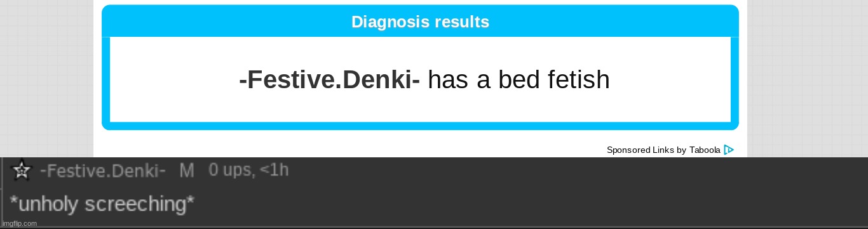Select the *unholy screeching* comment text
Screen dimensions: 868x229
[102, 204]
